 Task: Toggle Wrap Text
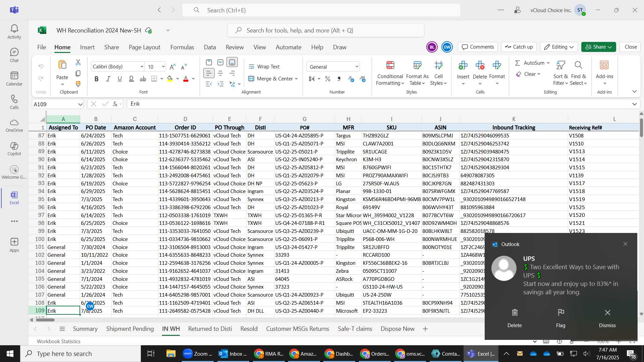(264, 67)
